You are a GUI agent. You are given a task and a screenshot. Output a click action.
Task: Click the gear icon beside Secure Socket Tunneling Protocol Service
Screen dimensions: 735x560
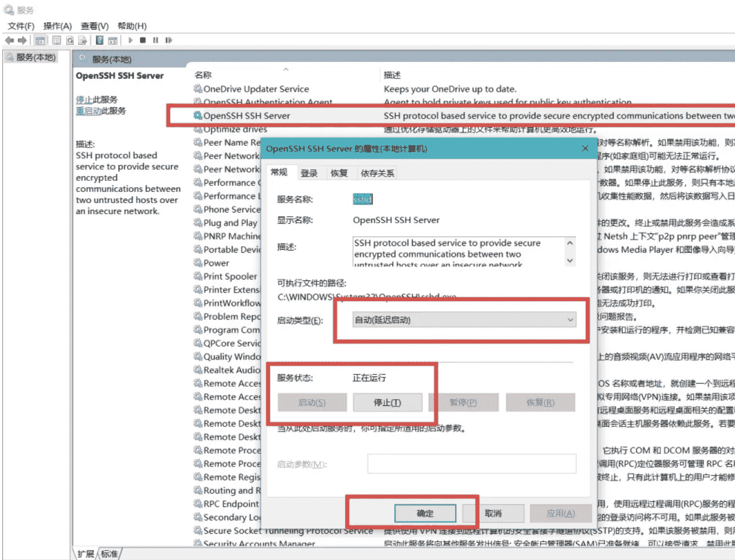198,530
